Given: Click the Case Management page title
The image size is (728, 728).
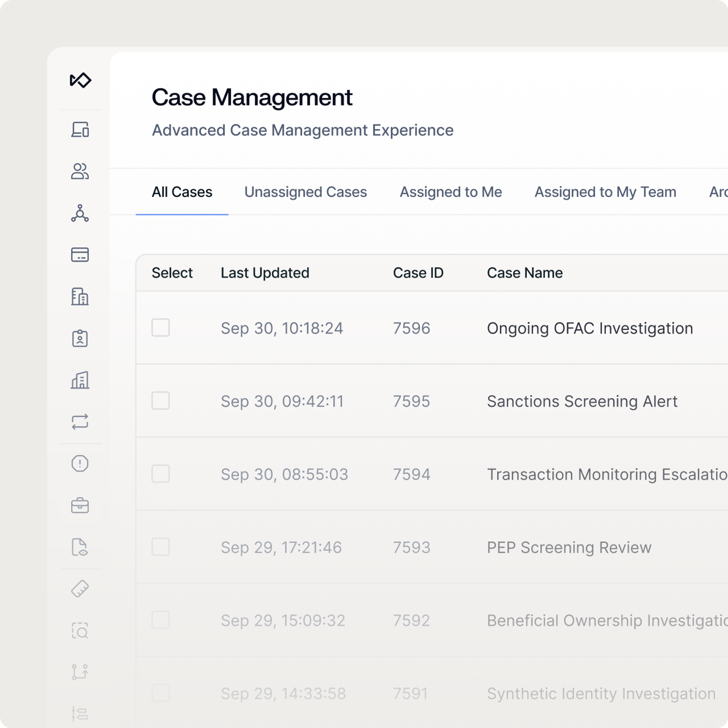Looking at the screenshot, I should [252, 98].
